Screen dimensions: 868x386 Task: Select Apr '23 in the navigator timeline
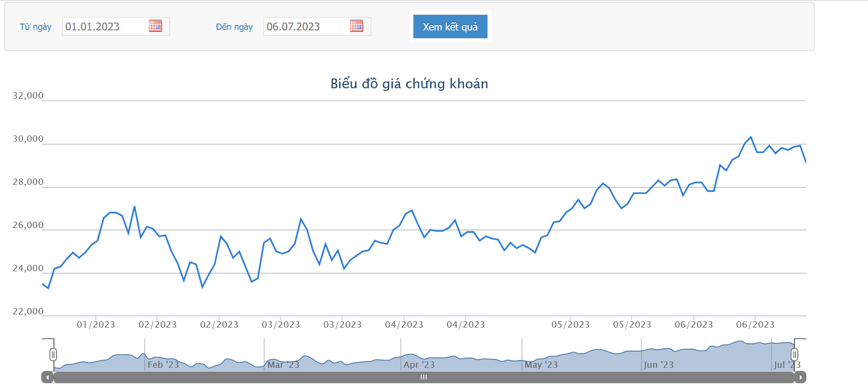[x=419, y=364]
